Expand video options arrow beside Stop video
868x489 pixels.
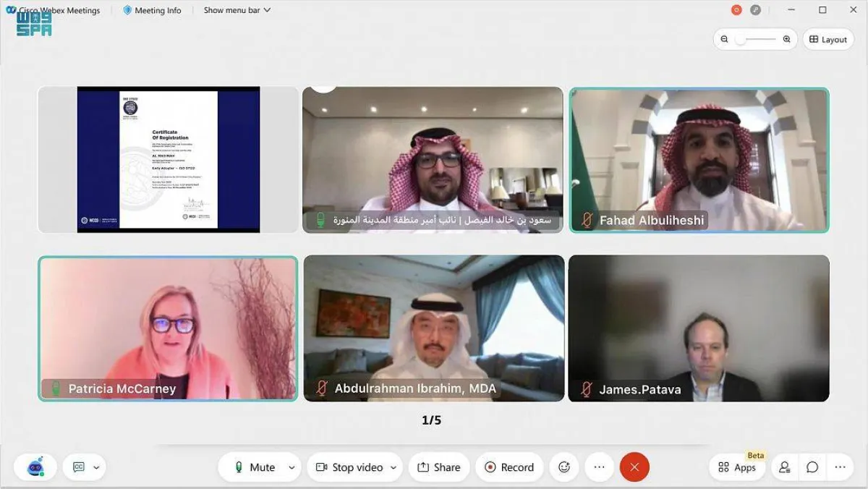coord(393,467)
